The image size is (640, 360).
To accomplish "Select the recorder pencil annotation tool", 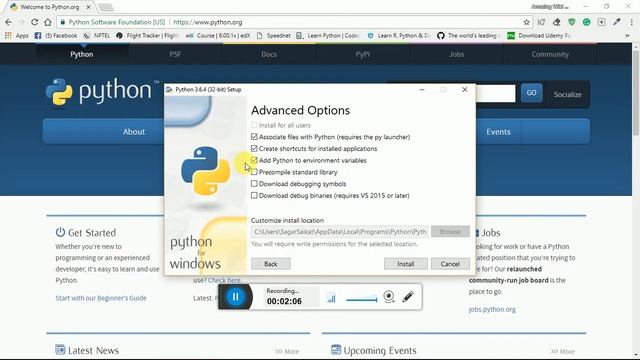I will [408, 297].
